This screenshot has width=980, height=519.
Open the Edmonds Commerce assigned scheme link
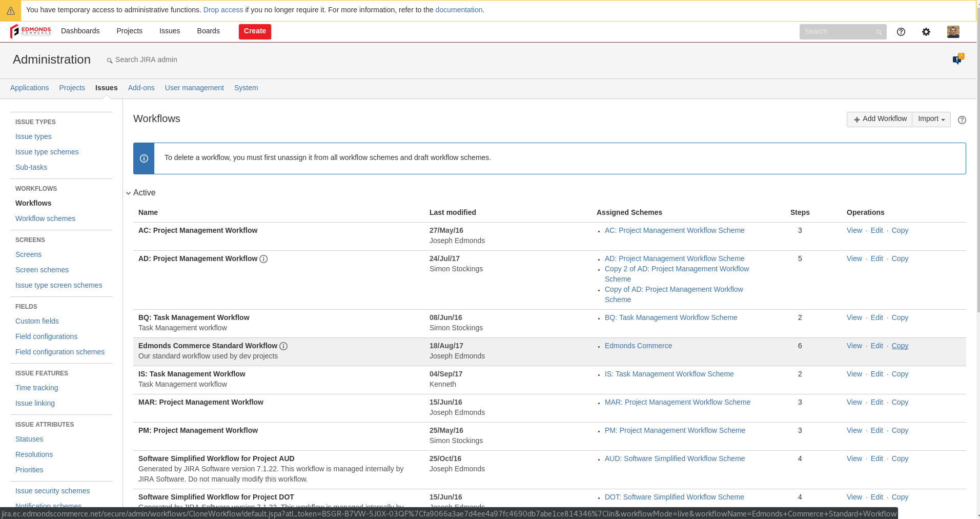pyautogui.click(x=638, y=346)
